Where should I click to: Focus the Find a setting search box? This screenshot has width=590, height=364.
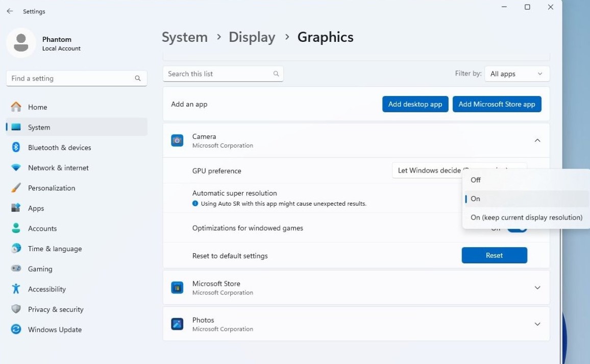(77, 78)
